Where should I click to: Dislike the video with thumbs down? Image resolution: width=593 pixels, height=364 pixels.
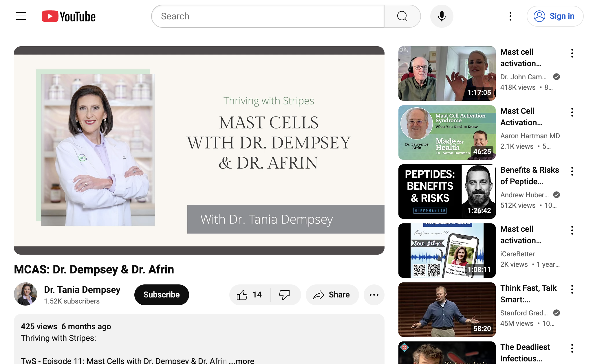[285, 295]
